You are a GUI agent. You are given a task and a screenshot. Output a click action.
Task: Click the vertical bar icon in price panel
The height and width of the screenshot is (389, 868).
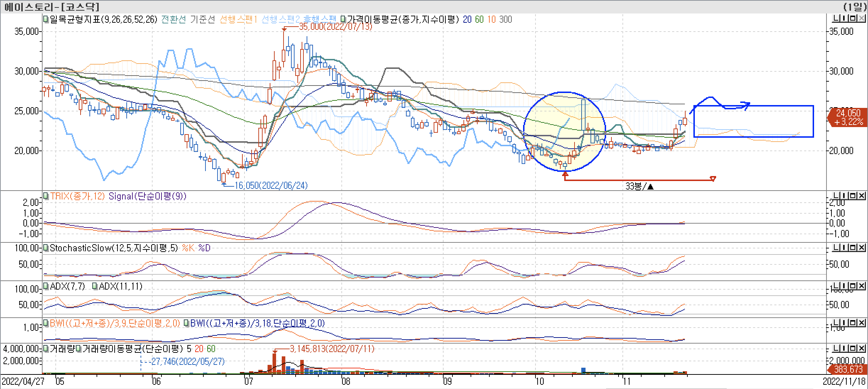point(845,18)
